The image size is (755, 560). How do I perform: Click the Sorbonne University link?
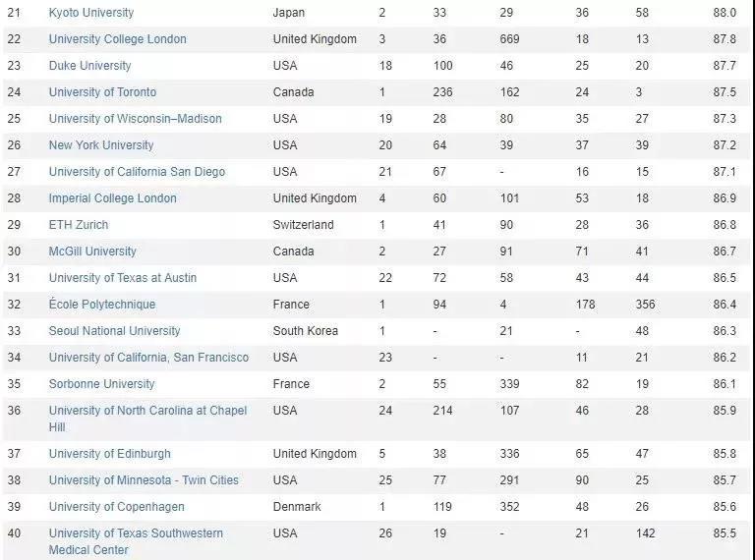click(x=101, y=384)
